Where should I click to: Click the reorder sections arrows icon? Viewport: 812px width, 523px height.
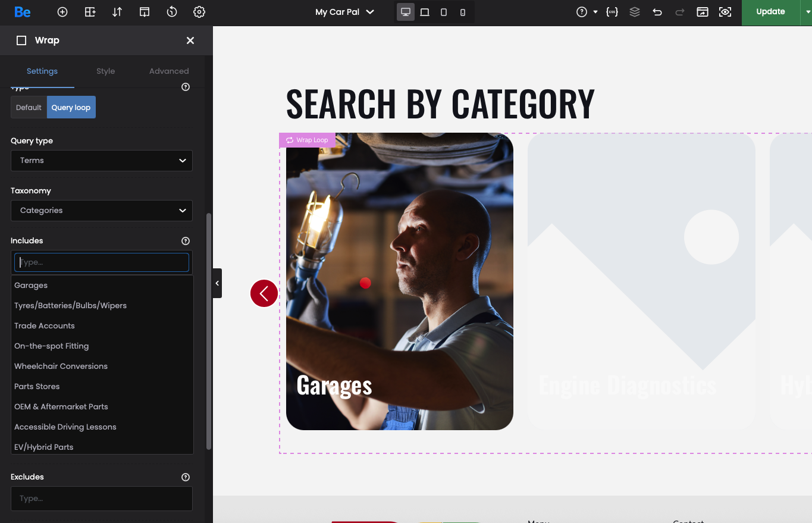click(117, 12)
